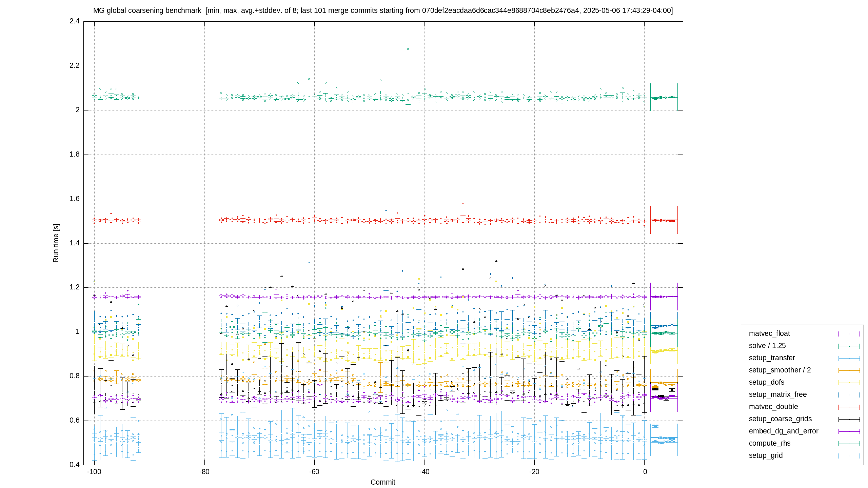Click the Run time [s] y-axis label

(x=56, y=243)
